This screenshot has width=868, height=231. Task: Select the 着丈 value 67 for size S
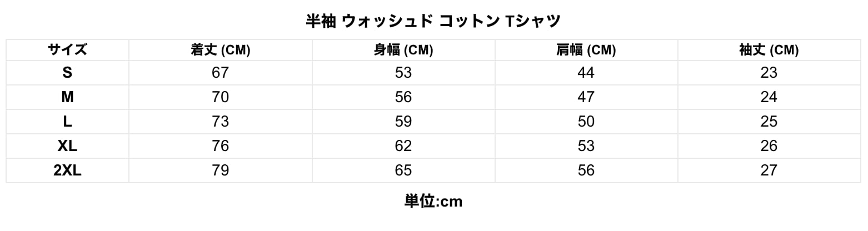pyautogui.click(x=221, y=73)
